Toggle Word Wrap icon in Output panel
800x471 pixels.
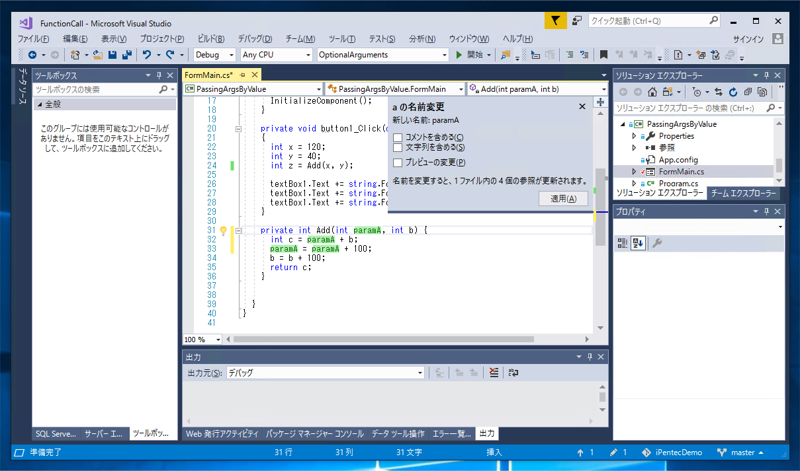tap(513, 373)
